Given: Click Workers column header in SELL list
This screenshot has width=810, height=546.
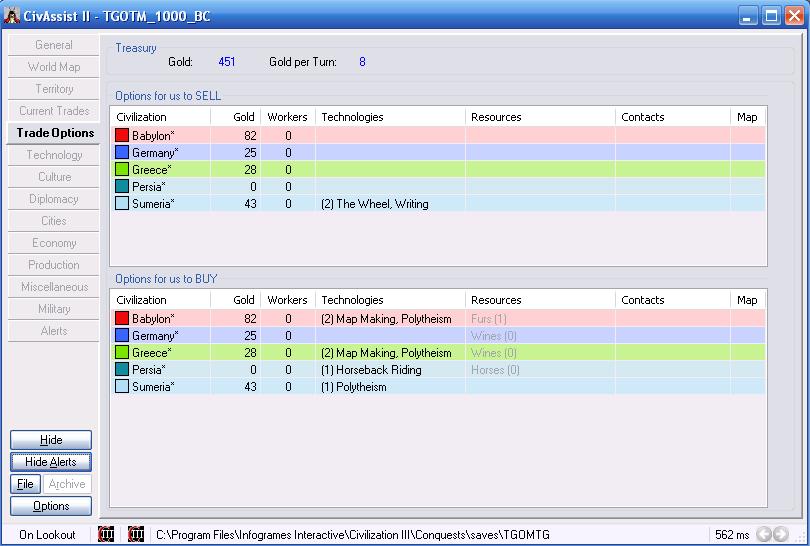Looking at the screenshot, I should [x=288, y=117].
